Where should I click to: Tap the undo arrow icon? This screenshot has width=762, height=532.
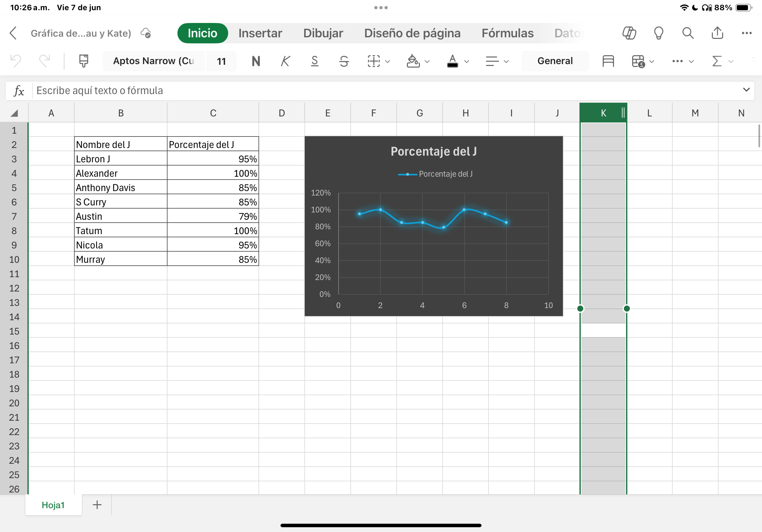(x=16, y=61)
